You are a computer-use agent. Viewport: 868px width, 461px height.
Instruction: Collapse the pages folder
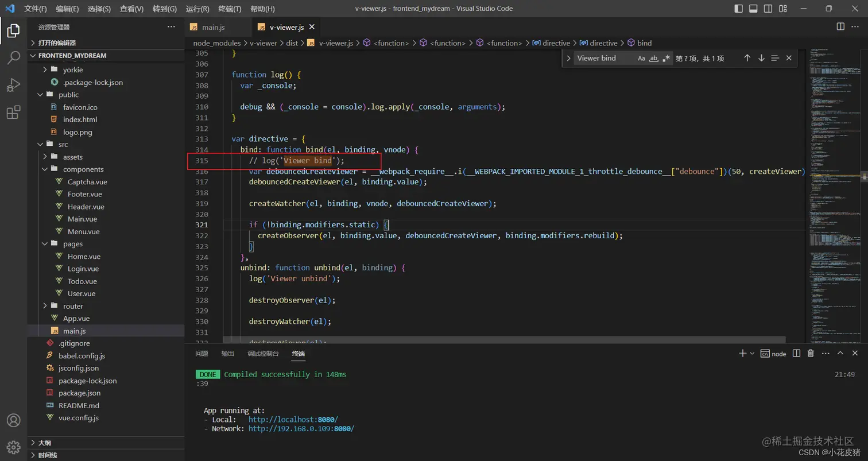tap(106, 244)
